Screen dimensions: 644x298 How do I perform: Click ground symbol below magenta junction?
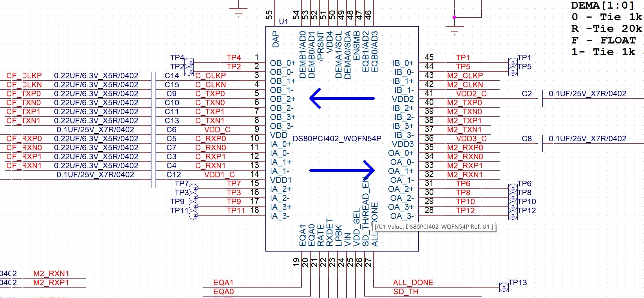(x=454, y=30)
